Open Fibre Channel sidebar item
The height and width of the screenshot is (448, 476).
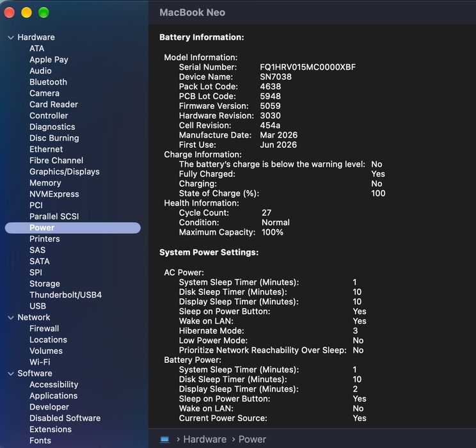click(x=56, y=161)
